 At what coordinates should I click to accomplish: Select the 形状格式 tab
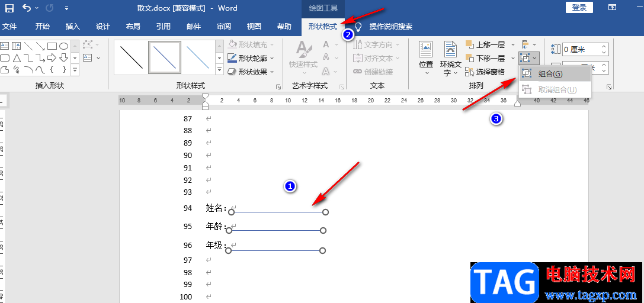click(x=322, y=27)
